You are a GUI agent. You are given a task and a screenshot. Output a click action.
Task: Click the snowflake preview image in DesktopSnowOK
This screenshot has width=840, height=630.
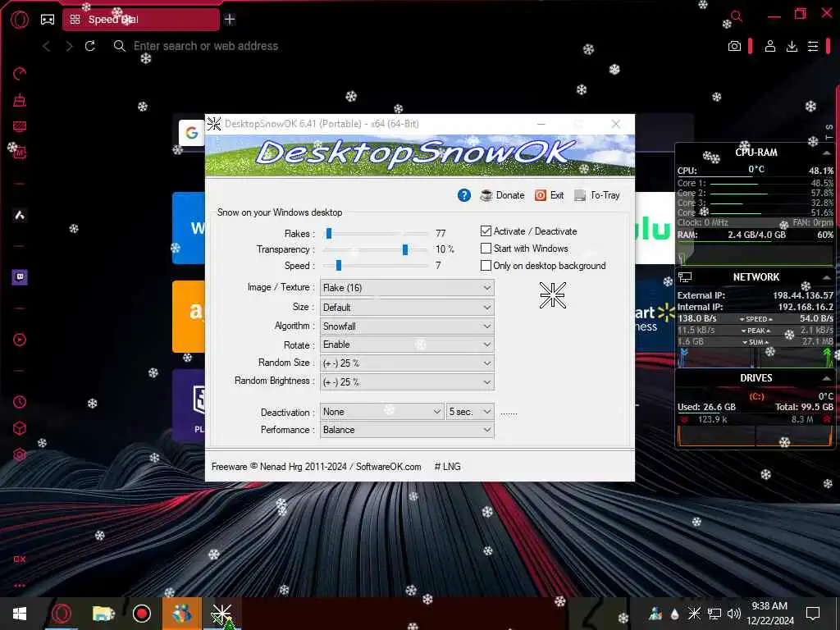tap(552, 295)
